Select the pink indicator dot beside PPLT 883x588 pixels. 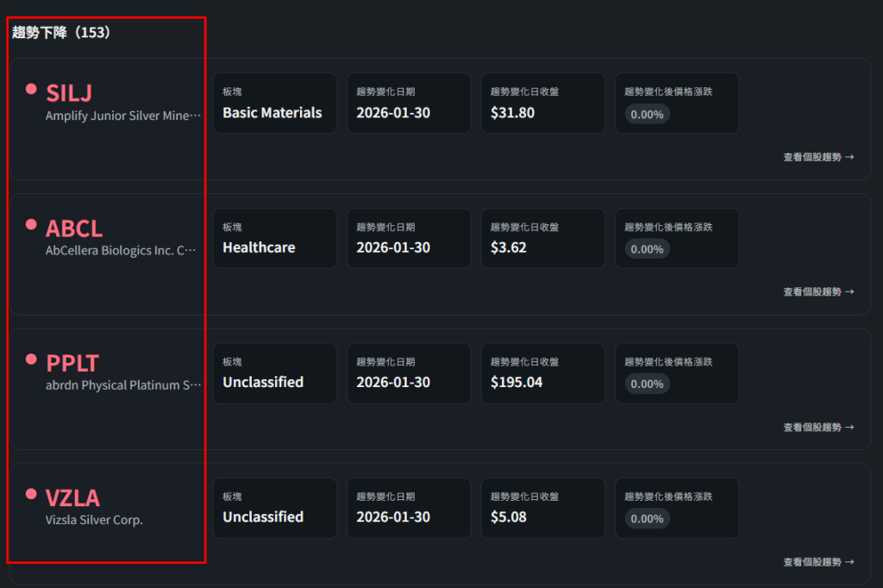point(31,359)
